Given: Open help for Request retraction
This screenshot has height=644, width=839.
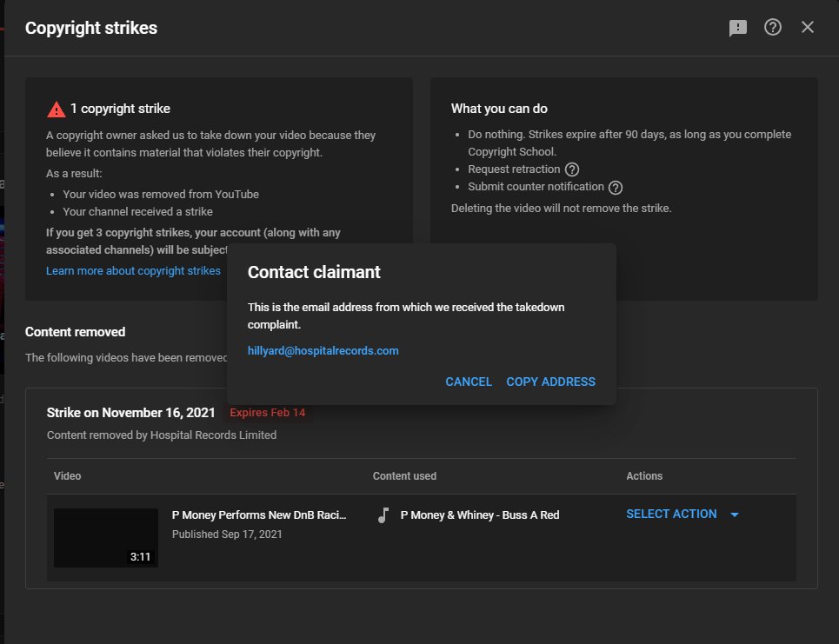Looking at the screenshot, I should point(572,169).
